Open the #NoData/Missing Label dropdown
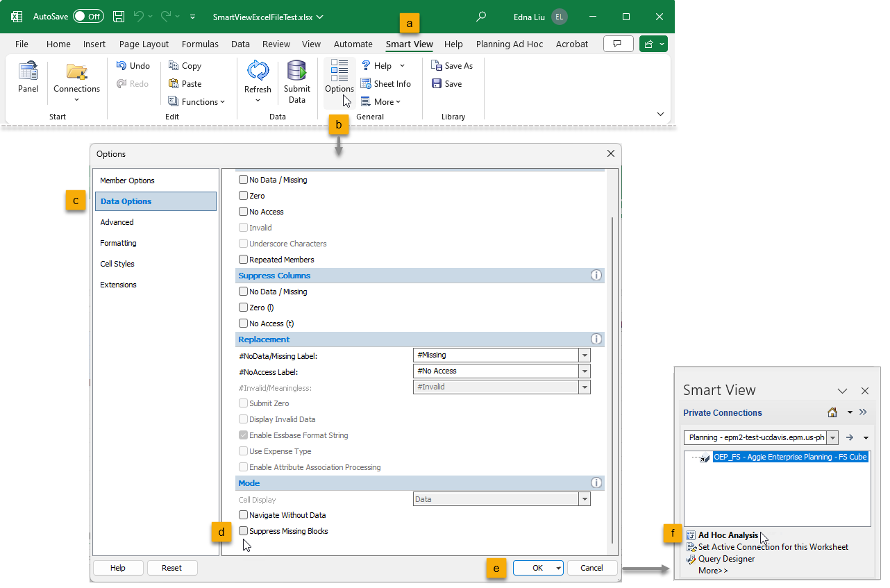Image resolution: width=890 pixels, height=588 pixels. 585,355
